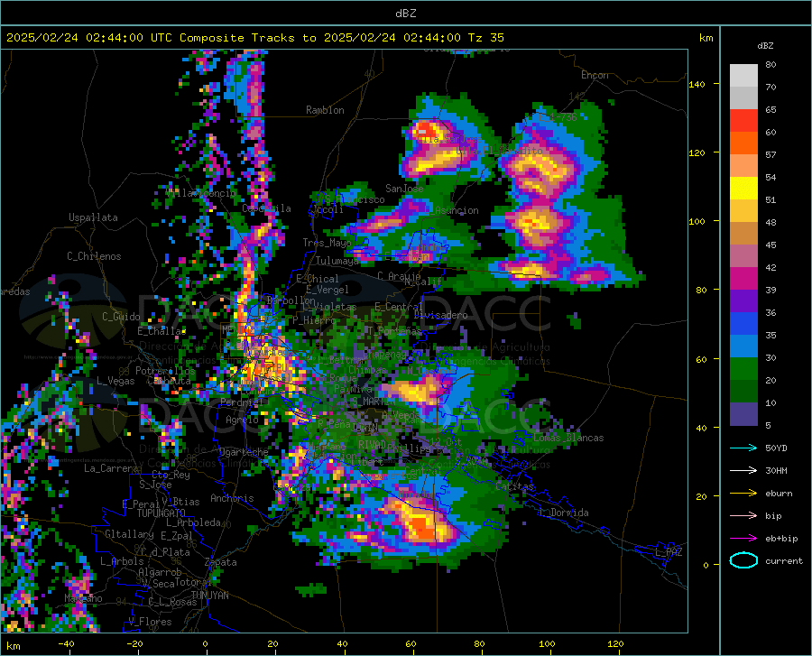
Task: Click the 100 km vertical axis tick
Action: pyautogui.click(x=697, y=222)
